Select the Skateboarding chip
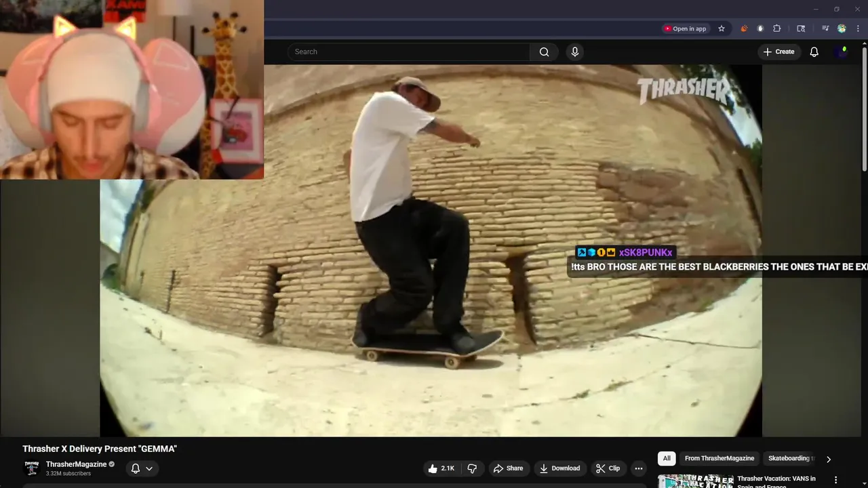Viewport: 868px width, 488px height. pos(789,459)
